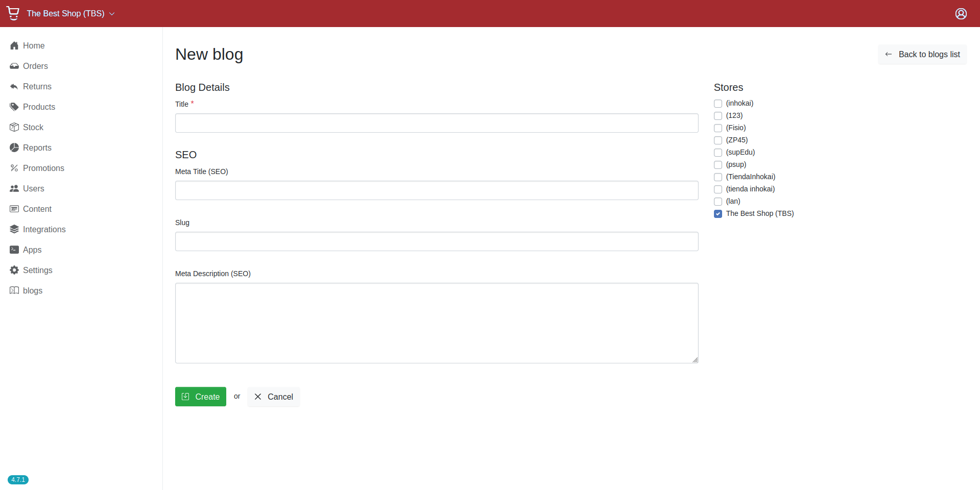Click the Settings gear icon

tap(14, 271)
